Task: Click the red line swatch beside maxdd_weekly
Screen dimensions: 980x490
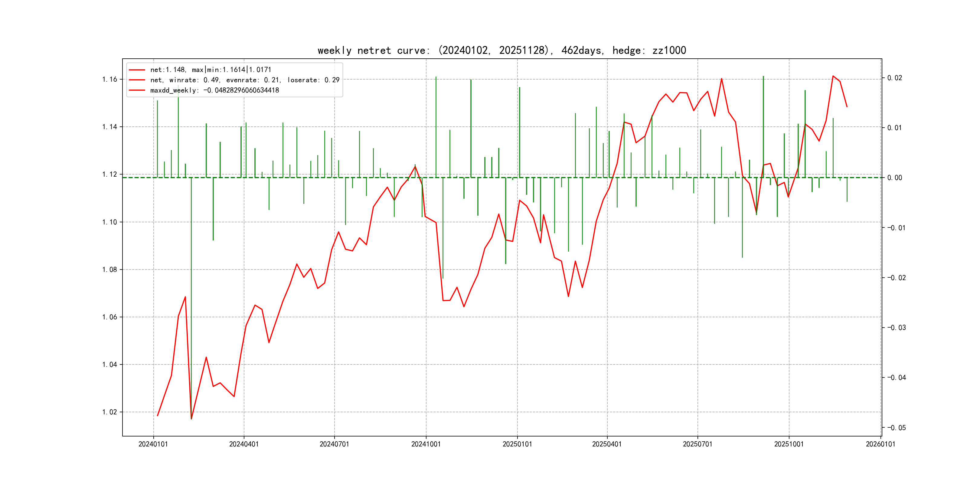Action: pyautogui.click(x=137, y=90)
